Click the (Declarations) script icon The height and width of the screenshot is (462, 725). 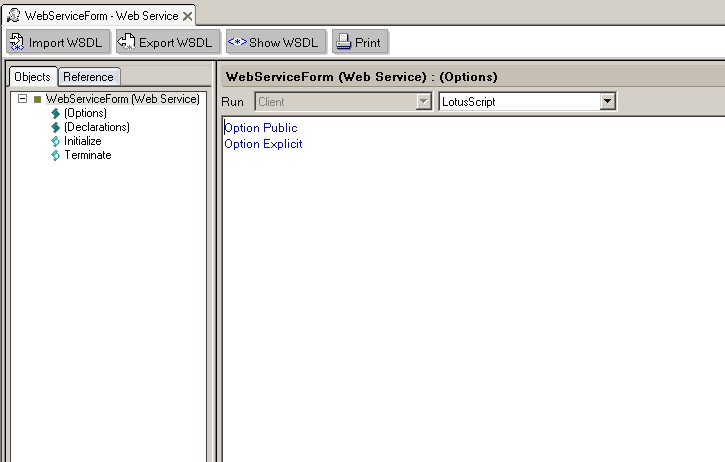[55, 127]
